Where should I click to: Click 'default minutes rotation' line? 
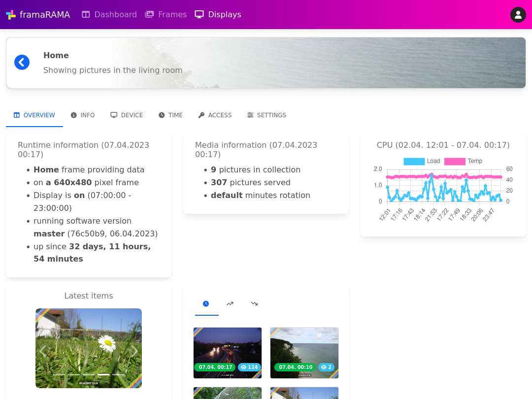pyautogui.click(x=261, y=196)
